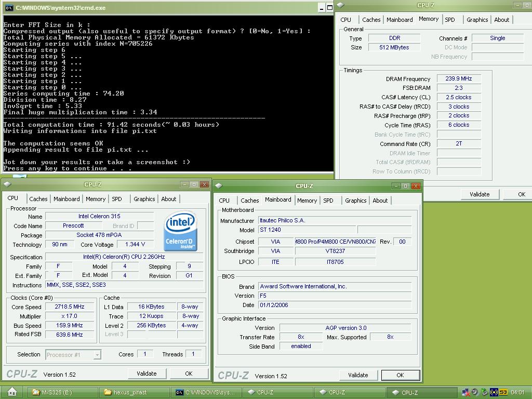Open Graphics tab in processor CPU-Z window
This screenshot has height=399, width=532.
144,199
